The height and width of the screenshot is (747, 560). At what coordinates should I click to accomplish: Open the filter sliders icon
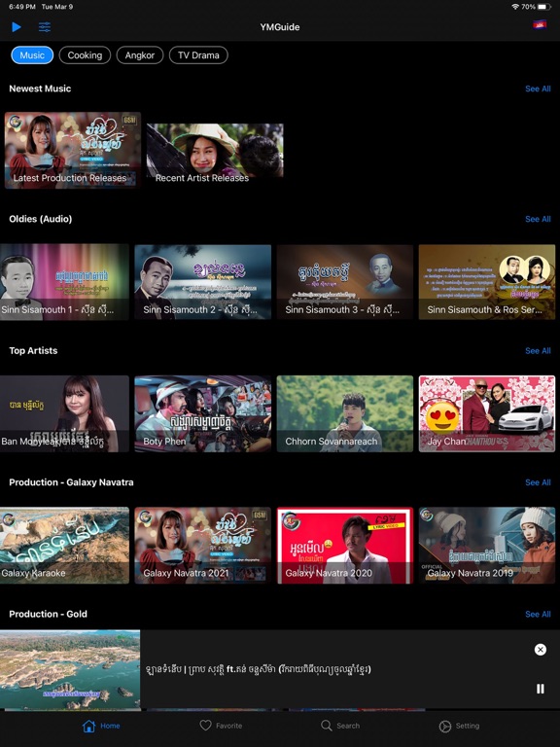click(45, 27)
